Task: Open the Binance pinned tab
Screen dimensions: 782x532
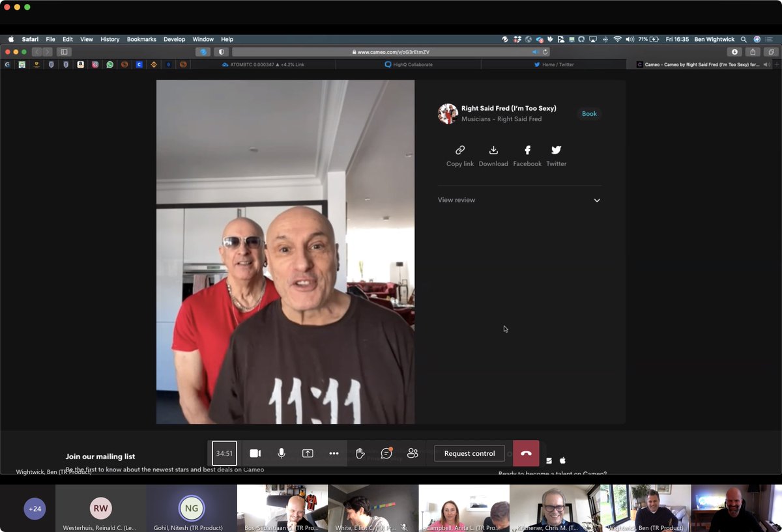Action: [x=154, y=64]
